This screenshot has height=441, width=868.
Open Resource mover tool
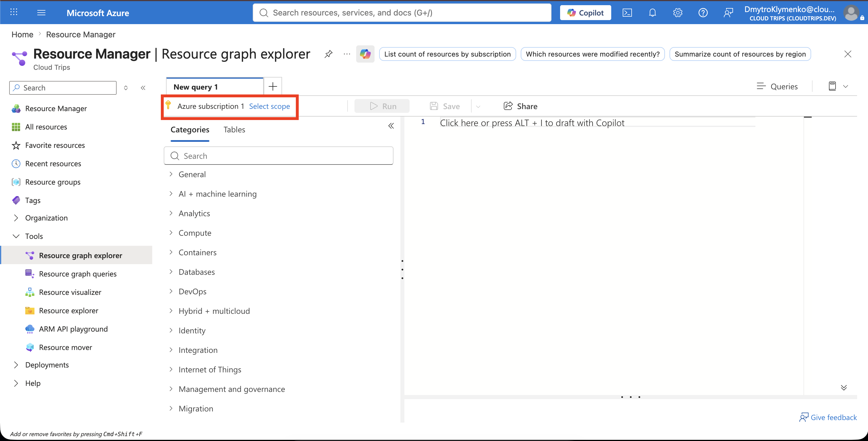coord(65,347)
